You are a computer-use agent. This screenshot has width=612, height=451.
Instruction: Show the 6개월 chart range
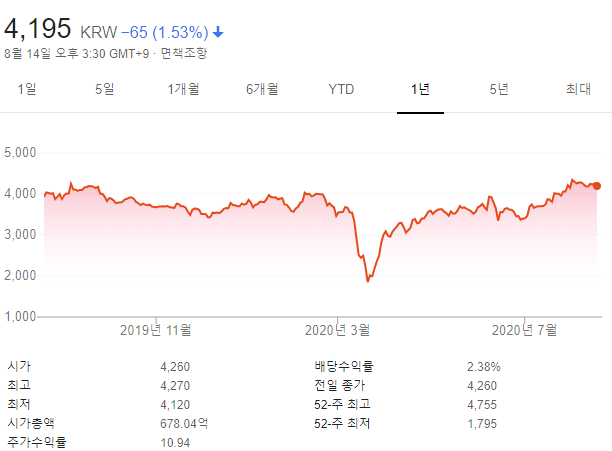coord(262,89)
